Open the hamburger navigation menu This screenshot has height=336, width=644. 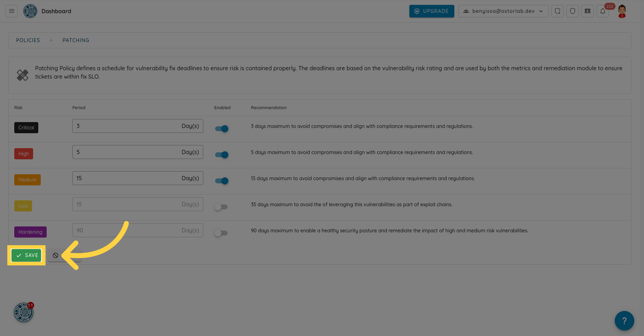click(11, 11)
